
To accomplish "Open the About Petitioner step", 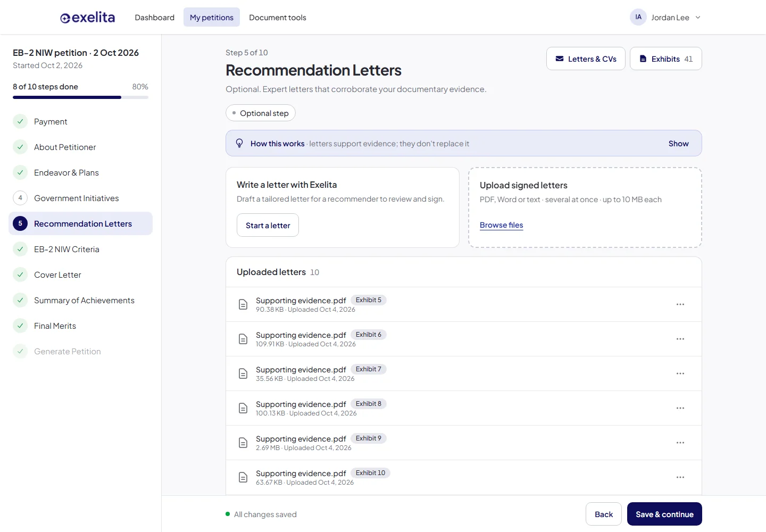I will [x=80, y=147].
